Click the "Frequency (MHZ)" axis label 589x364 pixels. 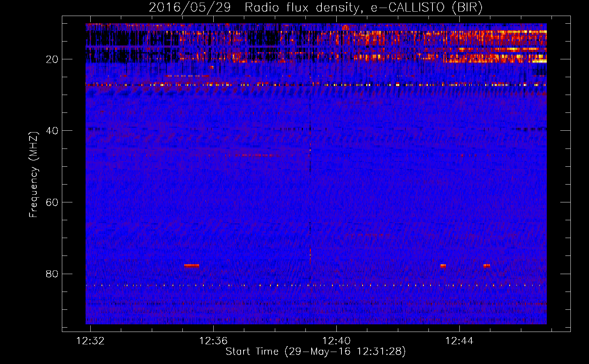(33, 175)
